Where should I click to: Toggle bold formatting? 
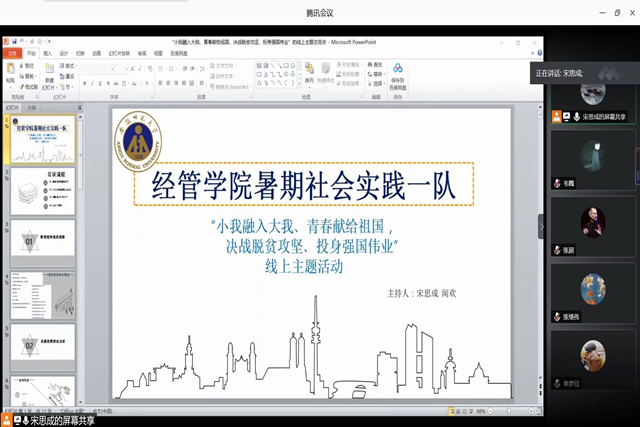coord(84,83)
